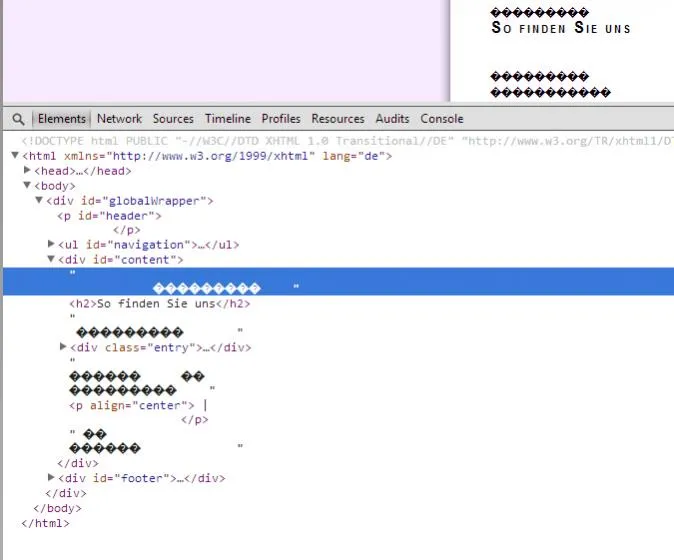
Task: Collapse the content div node
Action: click(51, 259)
